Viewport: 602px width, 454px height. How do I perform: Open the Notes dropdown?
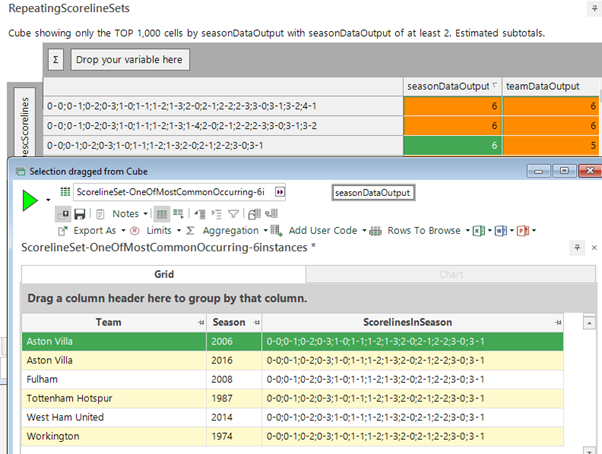point(129,214)
